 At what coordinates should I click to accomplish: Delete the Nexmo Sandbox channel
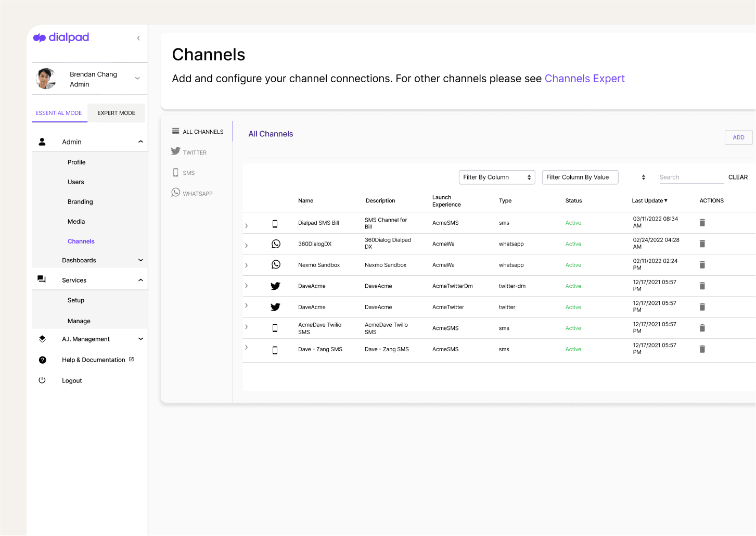pos(702,264)
